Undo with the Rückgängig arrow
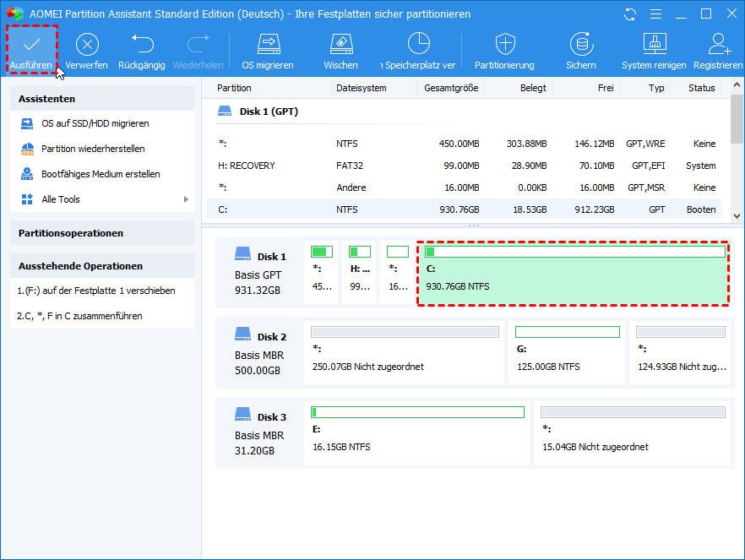Image resolution: width=745 pixels, height=560 pixels. coord(142,45)
